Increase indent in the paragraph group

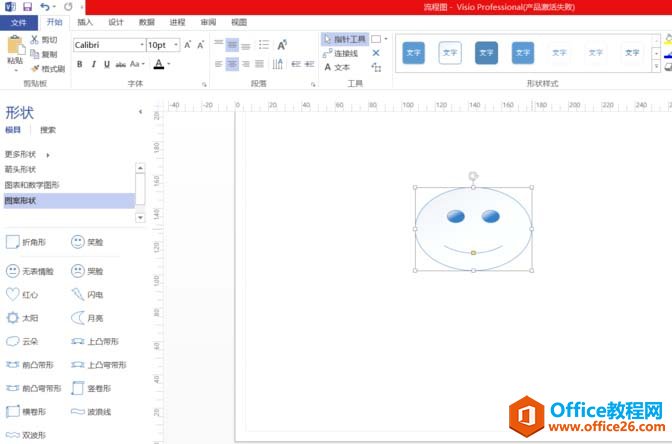pos(309,64)
